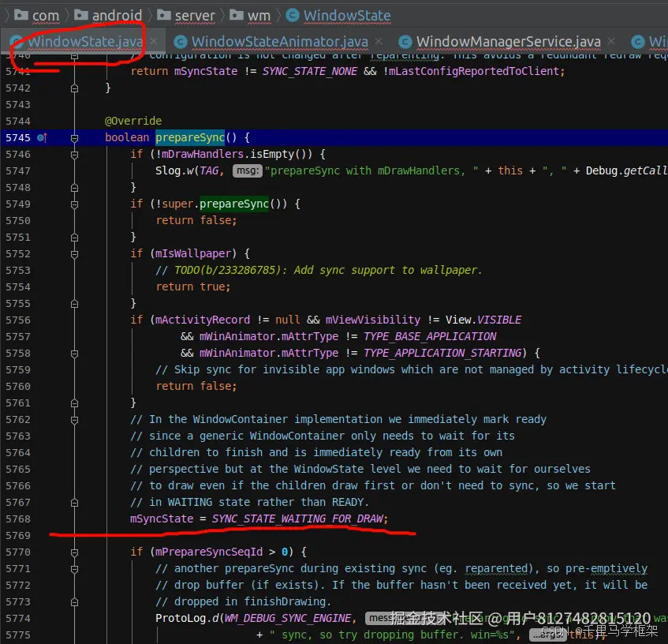This screenshot has height=644, width=668.
Task: Click the class icon on WindowStateAnimator.java tab
Action: [x=181, y=41]
